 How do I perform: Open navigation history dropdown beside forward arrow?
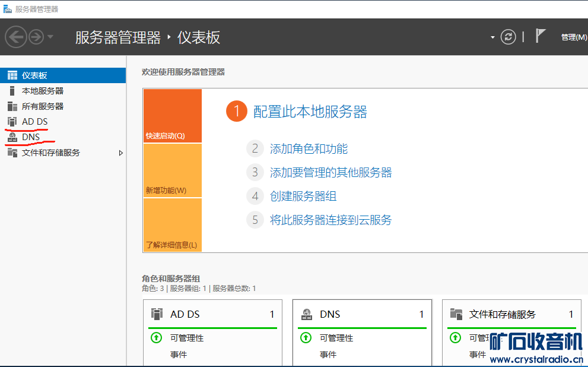(50, 37)
